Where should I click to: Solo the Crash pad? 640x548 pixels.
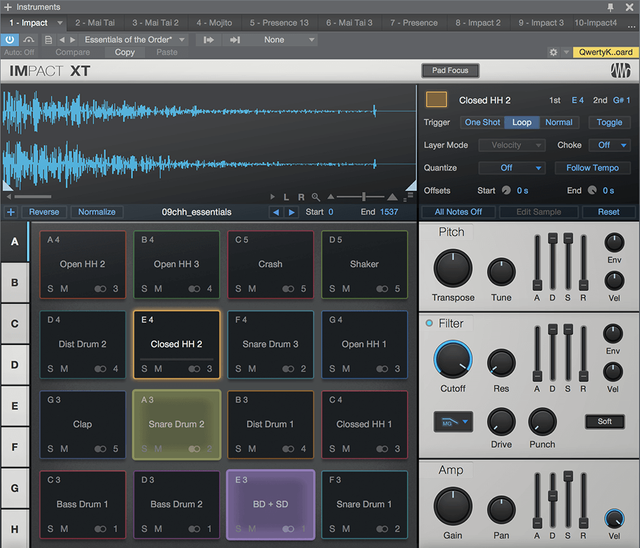tap(238, 289)
